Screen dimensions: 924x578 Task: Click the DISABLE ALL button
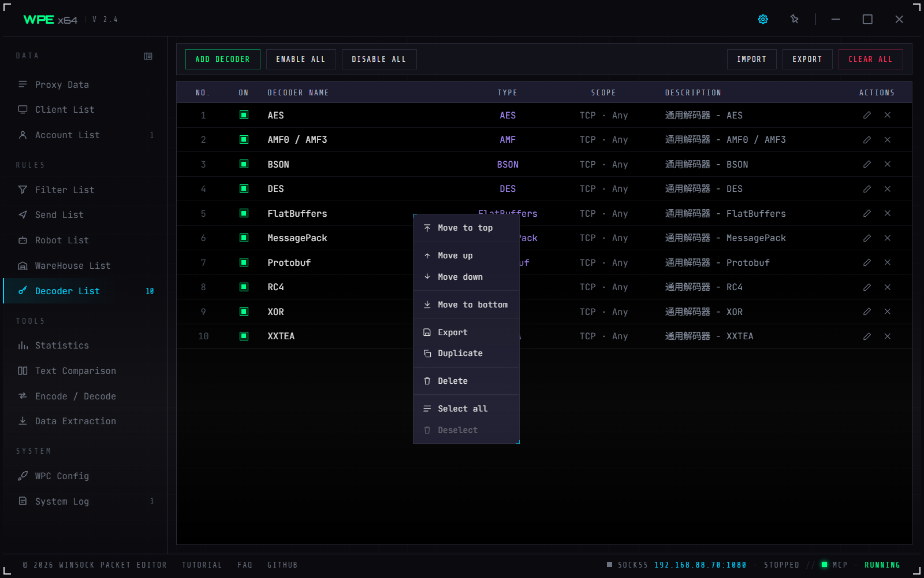(379, 59)
